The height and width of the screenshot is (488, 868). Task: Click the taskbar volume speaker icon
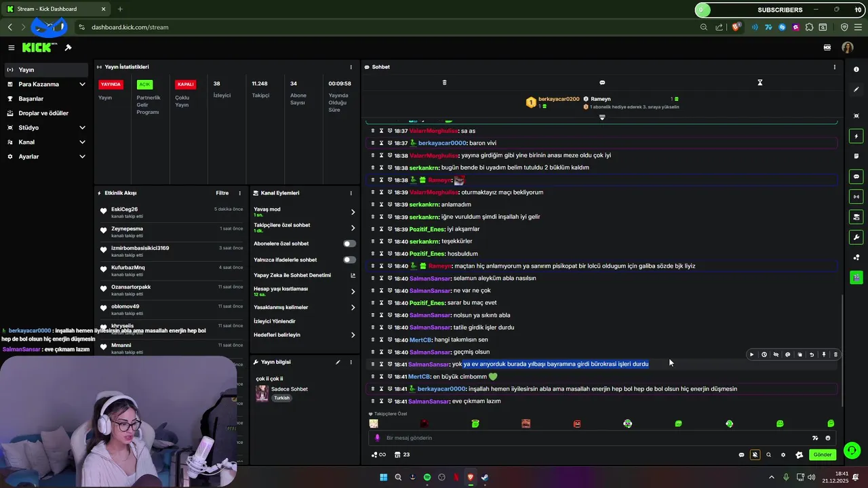pos(812,477)
